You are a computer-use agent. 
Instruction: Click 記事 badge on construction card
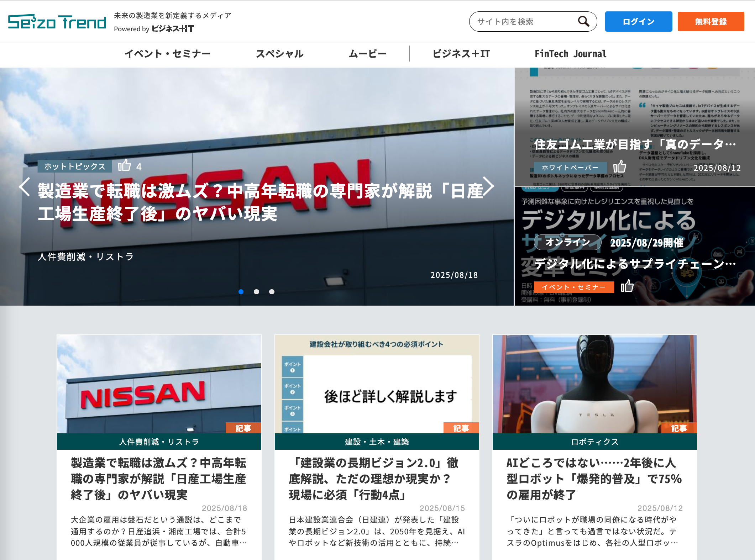[x=461, y=428]
